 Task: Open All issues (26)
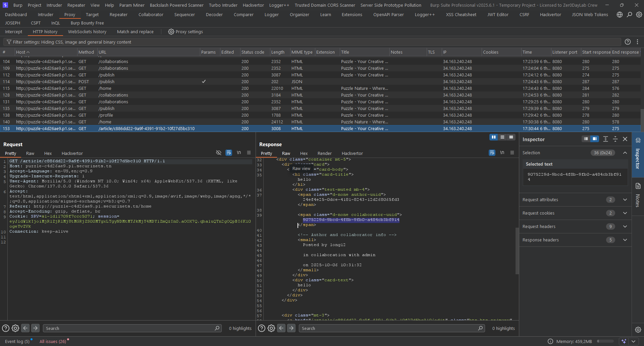click(x=53, y=341)
